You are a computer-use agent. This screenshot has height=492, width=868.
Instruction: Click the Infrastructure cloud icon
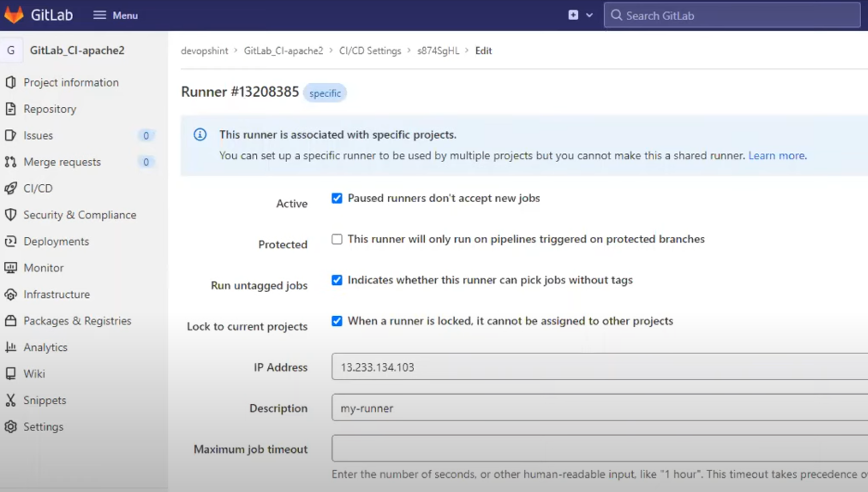tap(10, 294)
